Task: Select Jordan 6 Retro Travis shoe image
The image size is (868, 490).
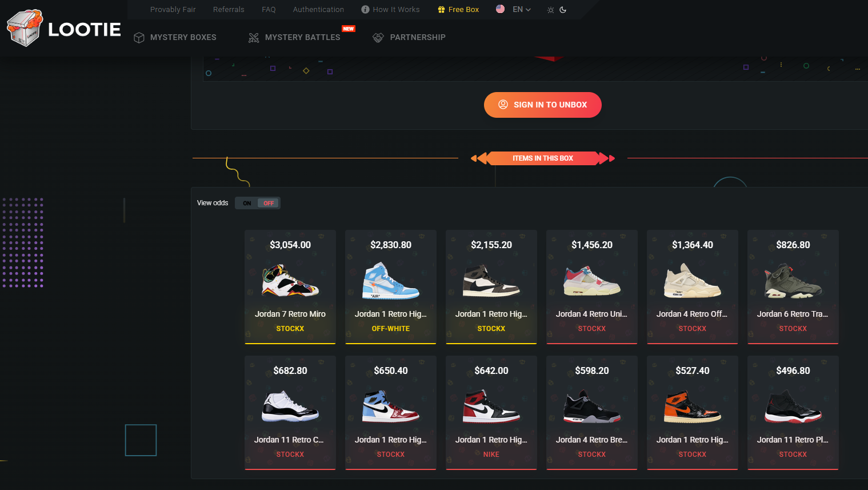Action: 793,280
